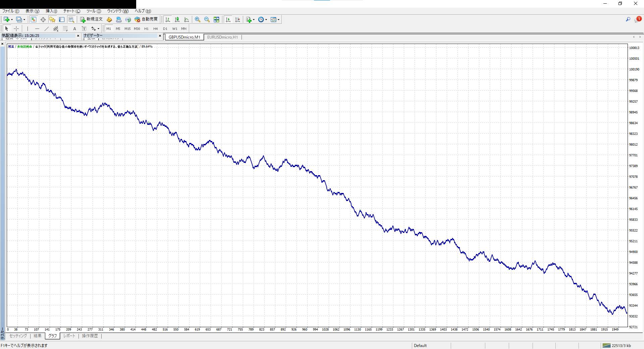Zoom in on the chart

click(198, 19)
